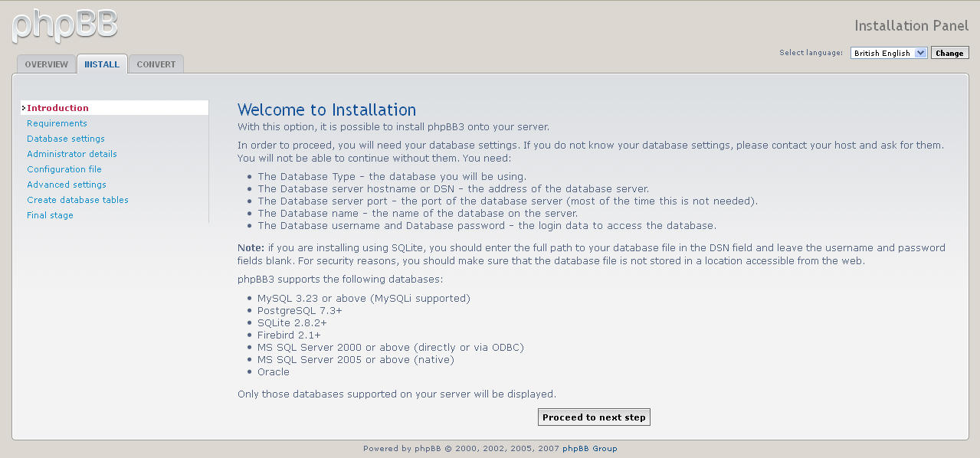Click the language dropdown arrow button
The width and height of the screenshot is (980, 458).
(920, 53)
